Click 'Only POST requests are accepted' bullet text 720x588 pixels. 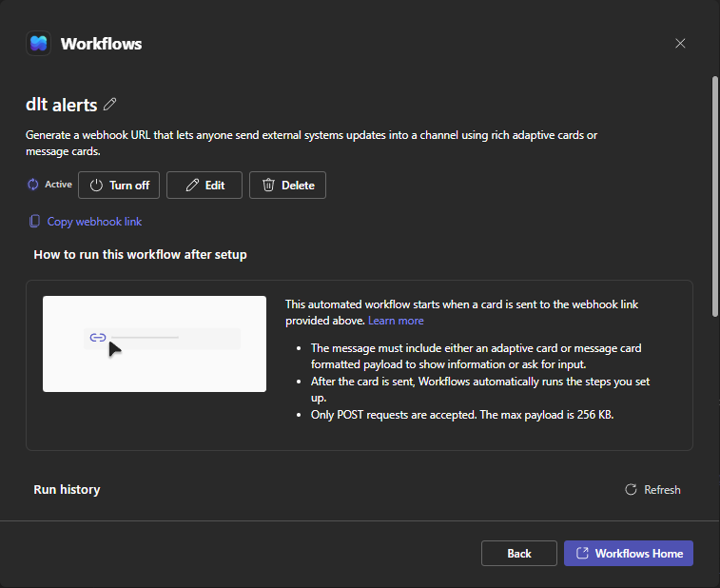[x=462, y=415]
